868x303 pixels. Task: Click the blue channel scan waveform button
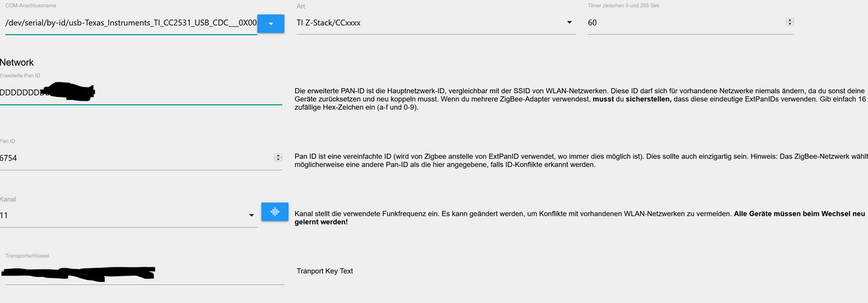coord(274,212)
